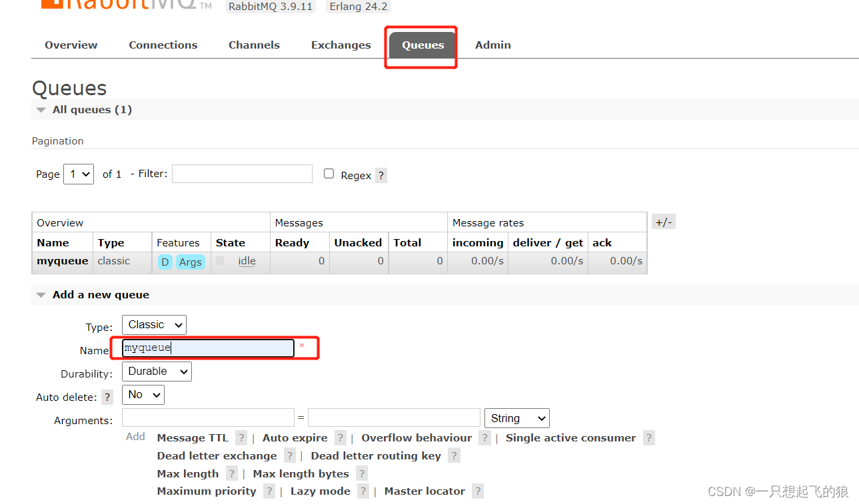Open the String argument type dropdown
This screenshot has height=504, width=859.
[x=516, y=417]
